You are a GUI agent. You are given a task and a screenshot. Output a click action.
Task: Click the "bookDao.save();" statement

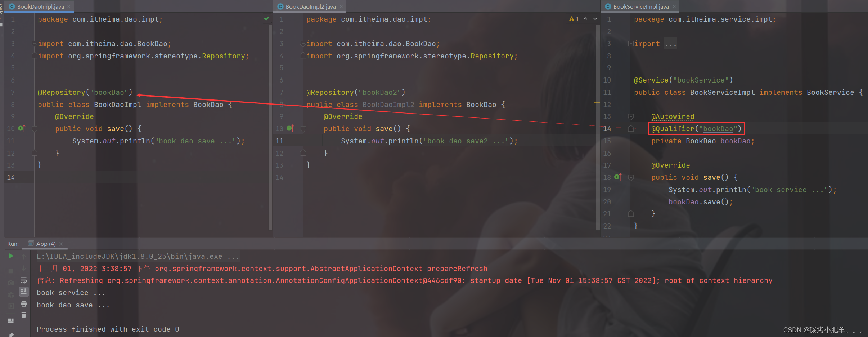[x=701, y=202]
